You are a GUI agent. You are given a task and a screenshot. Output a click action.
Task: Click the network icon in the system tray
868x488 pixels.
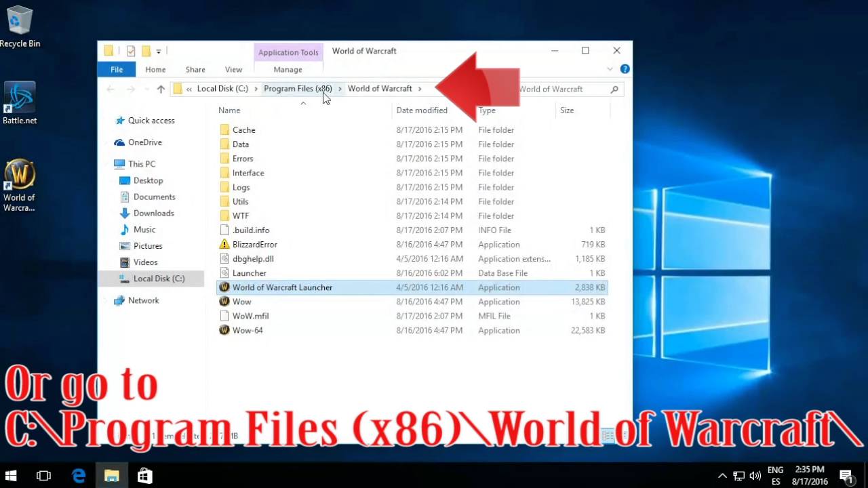coord(738,476)
